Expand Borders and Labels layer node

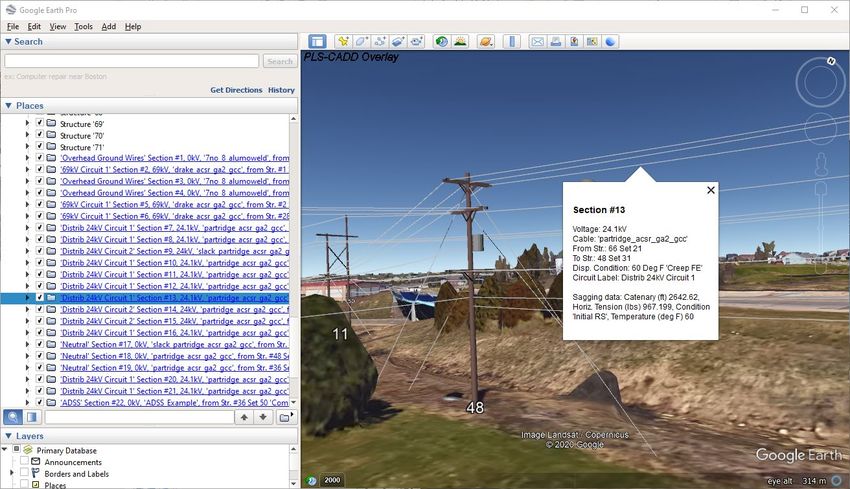(x=12, y=473)
